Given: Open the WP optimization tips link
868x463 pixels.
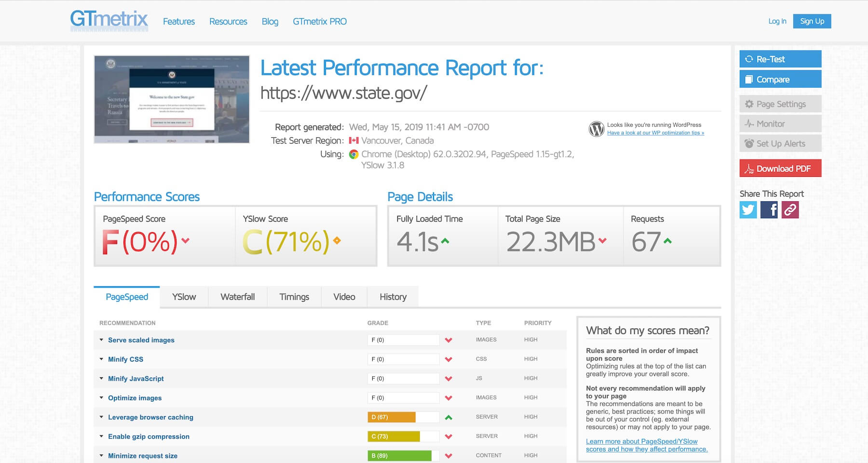Looking at the screenshot, I should [655, 133].
